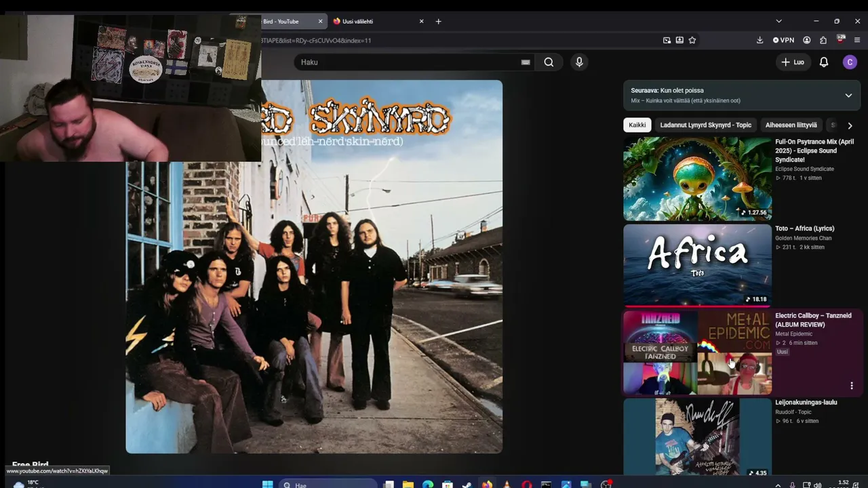Open the taskbar weather widget showing 18°C

pyautogui.click(x=27, y=484)
